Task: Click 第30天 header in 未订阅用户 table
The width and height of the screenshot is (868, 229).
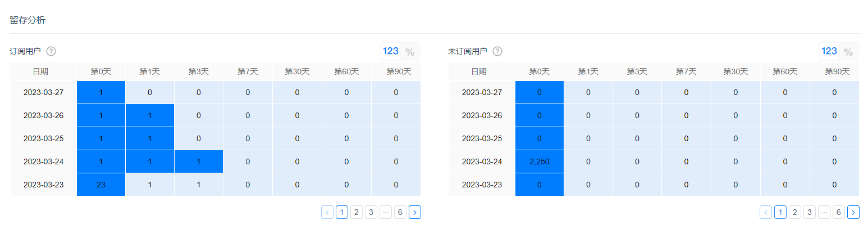Action: (736, 71)
